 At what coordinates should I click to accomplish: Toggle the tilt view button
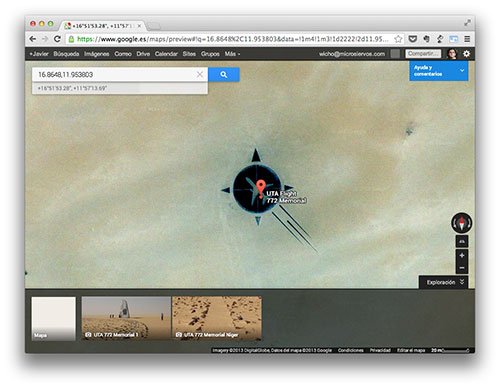pos(462,241)
